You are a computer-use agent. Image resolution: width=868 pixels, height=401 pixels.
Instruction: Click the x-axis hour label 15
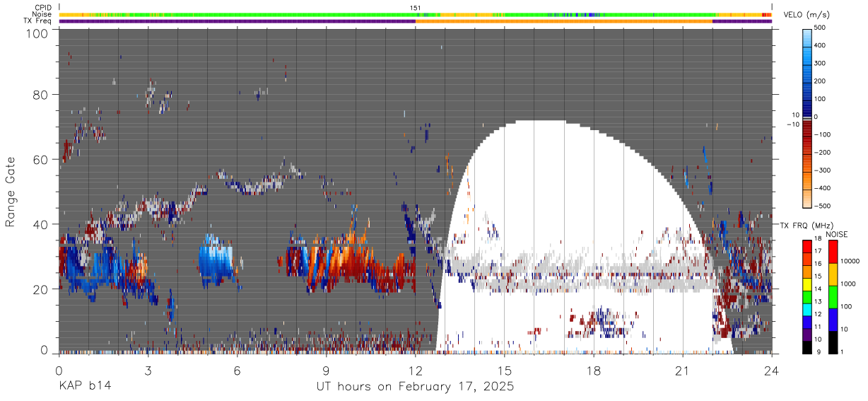504,370
